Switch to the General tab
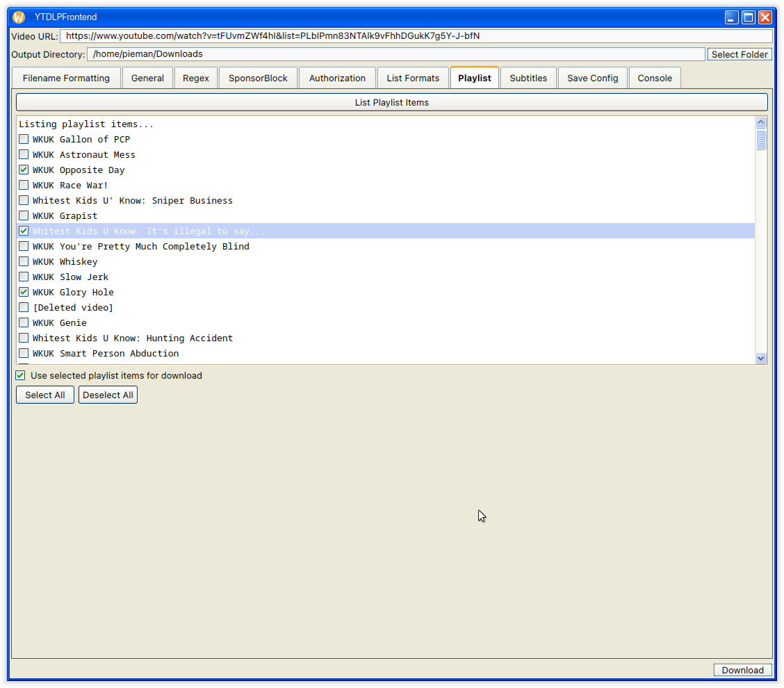The height and width of the screenshot is (688, 784). [x=147, y=78]
